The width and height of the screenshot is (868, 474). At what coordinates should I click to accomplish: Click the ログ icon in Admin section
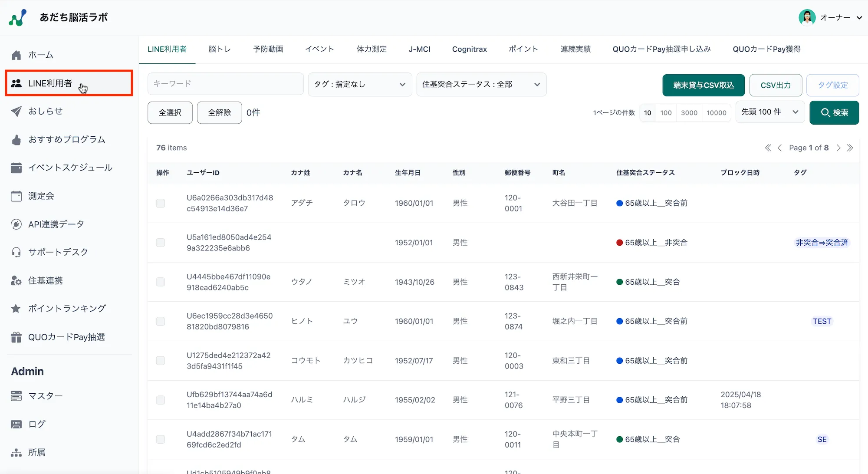16,424
